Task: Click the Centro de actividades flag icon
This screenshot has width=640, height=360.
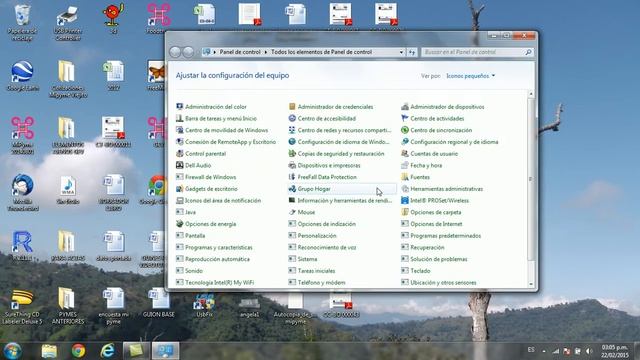Action: click(x=404, y=118)
